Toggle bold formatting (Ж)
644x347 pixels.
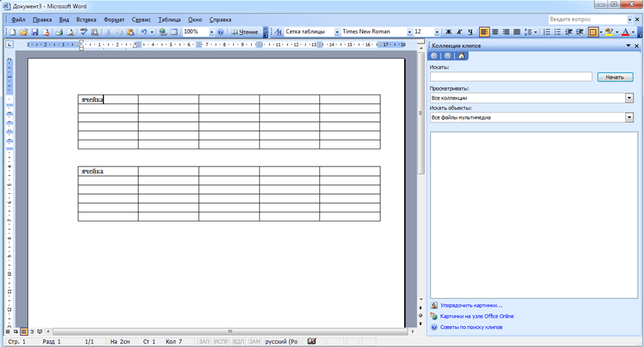[x=449, y=33]
